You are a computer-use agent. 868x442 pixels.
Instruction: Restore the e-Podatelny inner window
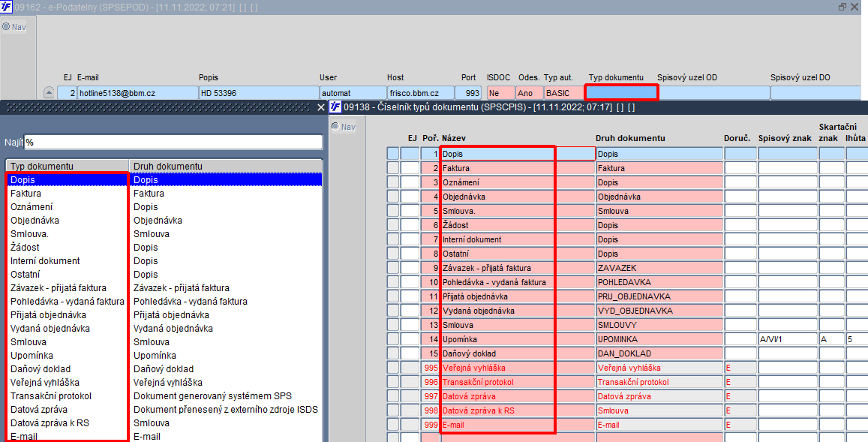pos(842,8)
